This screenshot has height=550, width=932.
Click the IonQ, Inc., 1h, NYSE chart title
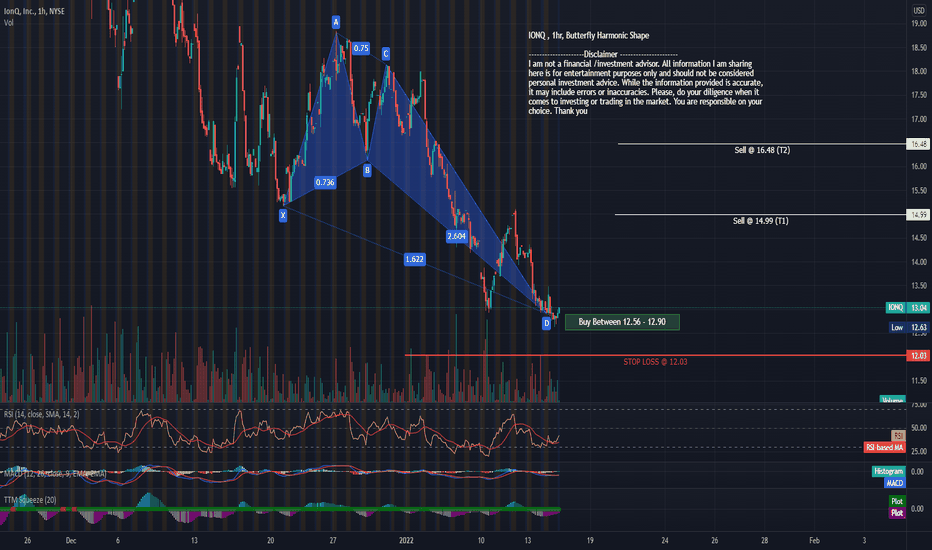[x=34, y=11]
